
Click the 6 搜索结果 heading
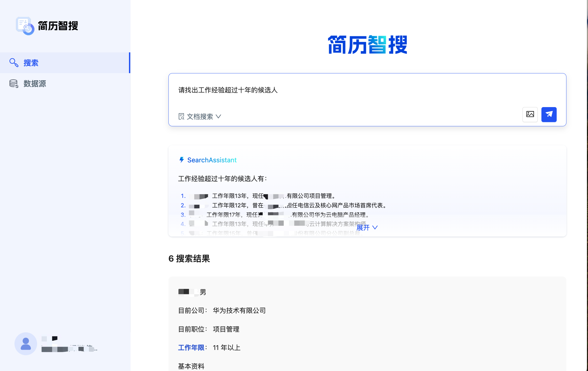pos(189,259)
